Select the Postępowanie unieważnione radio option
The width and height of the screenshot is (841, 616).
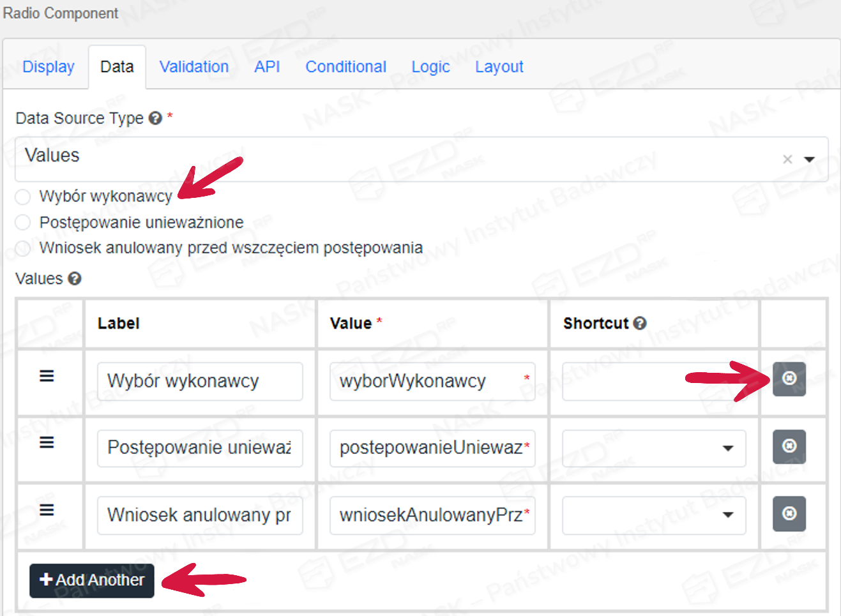coord(23,222)
